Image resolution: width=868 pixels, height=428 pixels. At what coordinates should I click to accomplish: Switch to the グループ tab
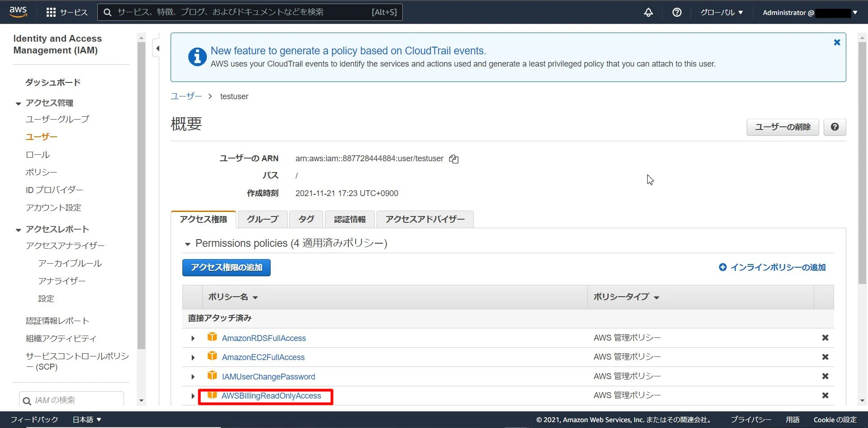[262, 219]
